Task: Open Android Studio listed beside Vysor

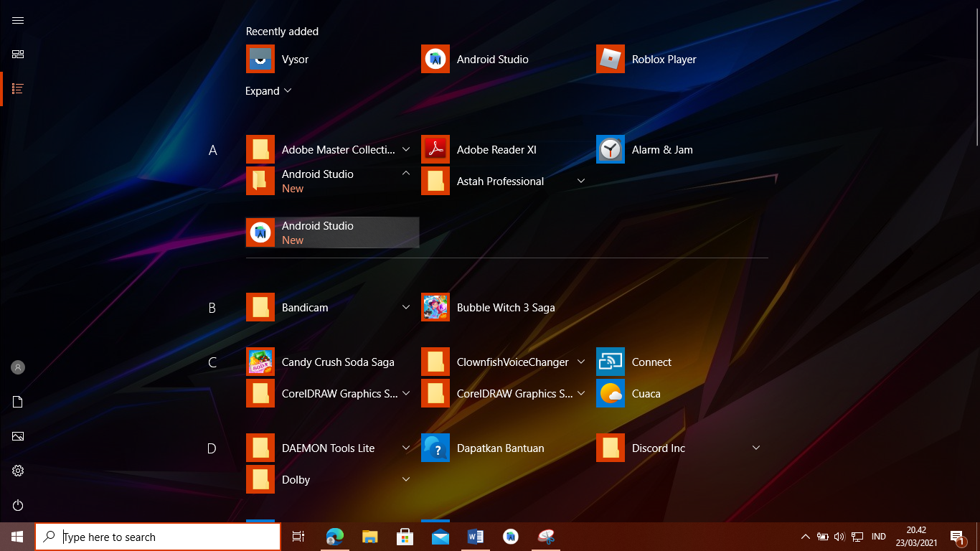Action: coord(507,59)
